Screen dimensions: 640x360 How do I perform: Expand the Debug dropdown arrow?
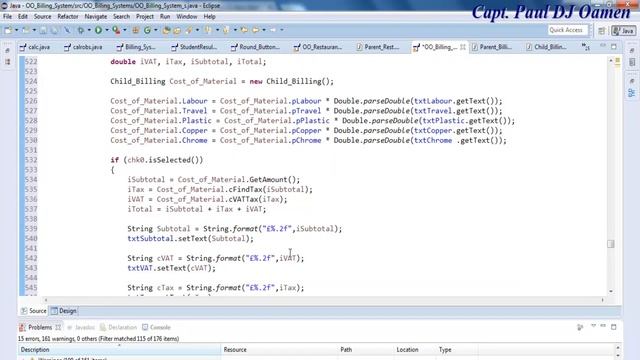click(x=89, y=30)
